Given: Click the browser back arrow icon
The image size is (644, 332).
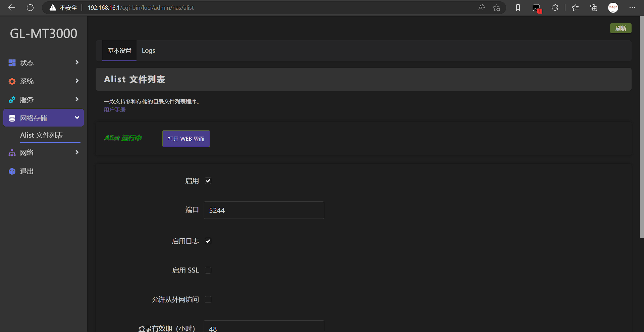Looking at the screenshot, I should (x=12, y=8).
